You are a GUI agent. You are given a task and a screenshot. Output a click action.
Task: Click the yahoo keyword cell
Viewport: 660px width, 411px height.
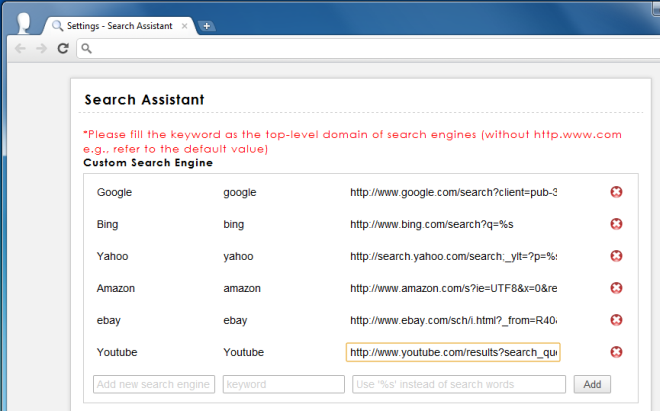(x=238, y=256)
